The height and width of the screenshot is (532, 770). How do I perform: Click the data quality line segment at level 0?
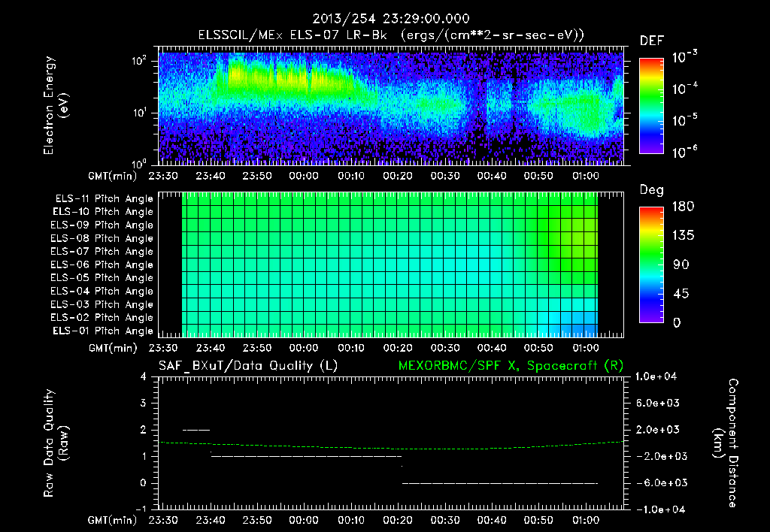point(500,483)
